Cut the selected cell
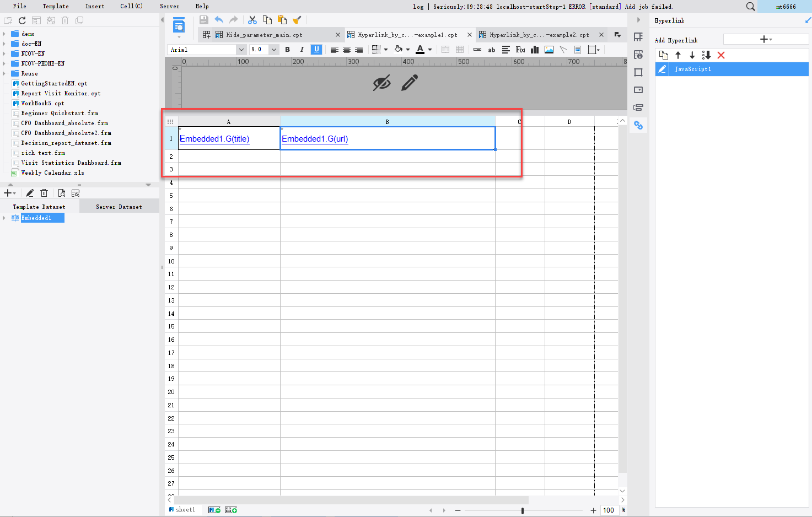The width and height of the screenshot is (812, 517). tap(252, 20)
